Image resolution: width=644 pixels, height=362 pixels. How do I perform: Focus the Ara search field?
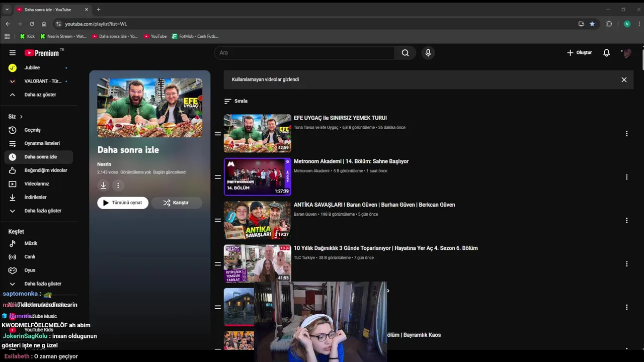305,53
